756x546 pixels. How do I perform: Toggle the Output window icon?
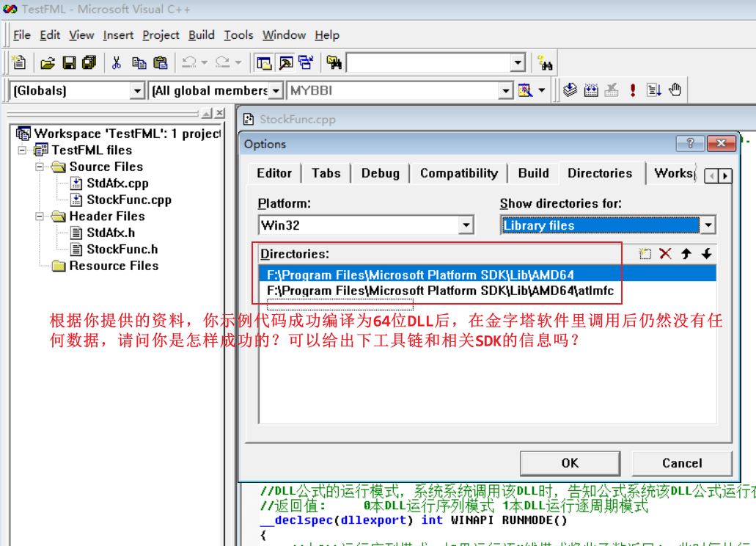[286, 62]
